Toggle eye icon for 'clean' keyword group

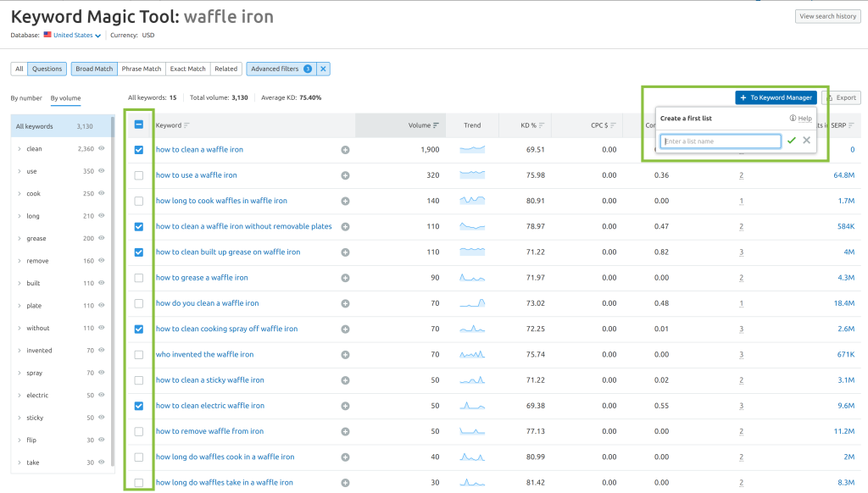102,149
